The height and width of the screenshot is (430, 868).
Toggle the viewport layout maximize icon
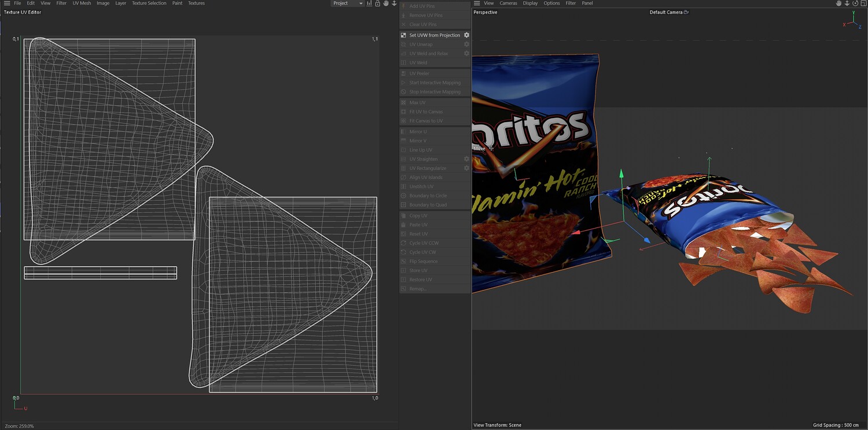coord(863,3)
